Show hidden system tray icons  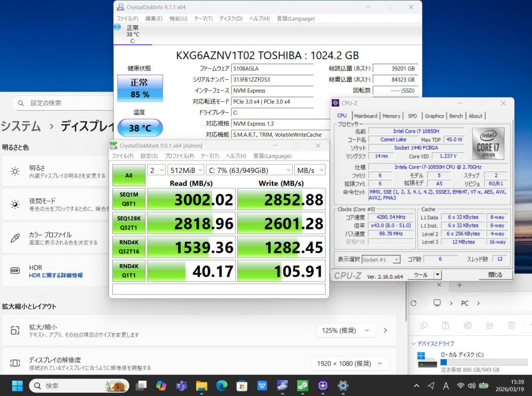point(416,385)
